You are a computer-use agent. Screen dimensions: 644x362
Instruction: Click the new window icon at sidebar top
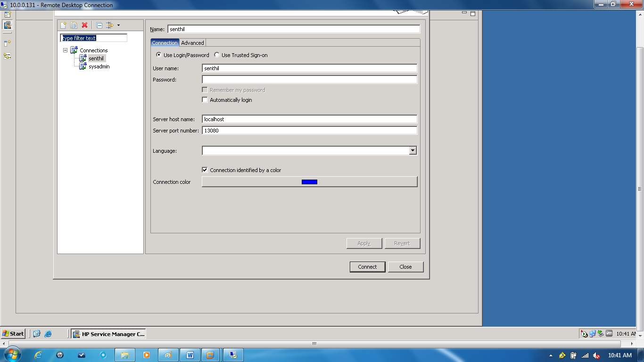8,14
